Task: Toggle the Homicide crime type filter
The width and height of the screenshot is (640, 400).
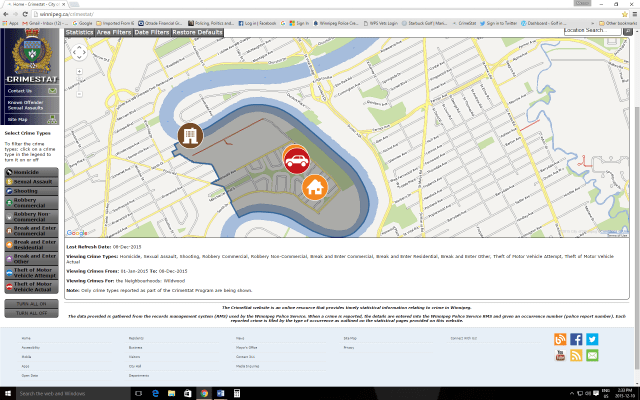Action: pyautogui.click(x=31, y=172)
